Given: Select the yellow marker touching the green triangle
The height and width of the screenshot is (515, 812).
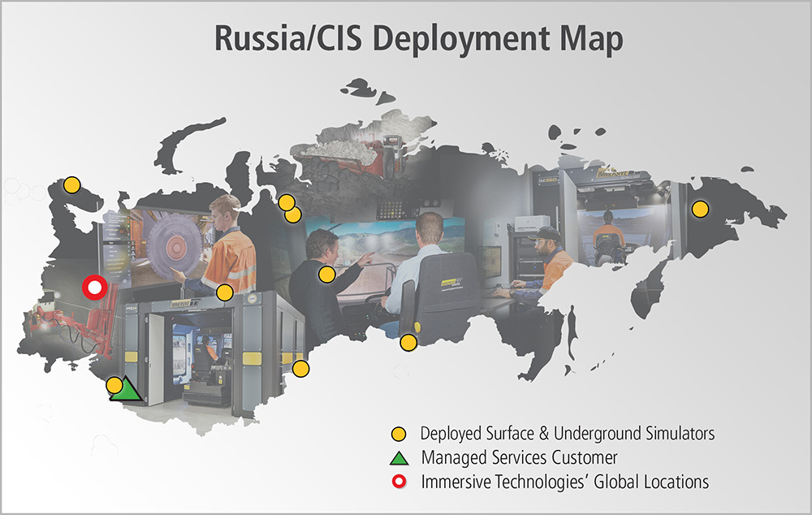Looking at the screenshot, I should tap(114, 384).
